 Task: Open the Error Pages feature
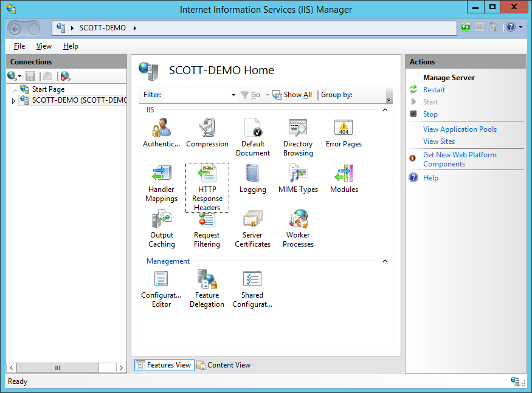pyautogui.click(x=343, y=131)
